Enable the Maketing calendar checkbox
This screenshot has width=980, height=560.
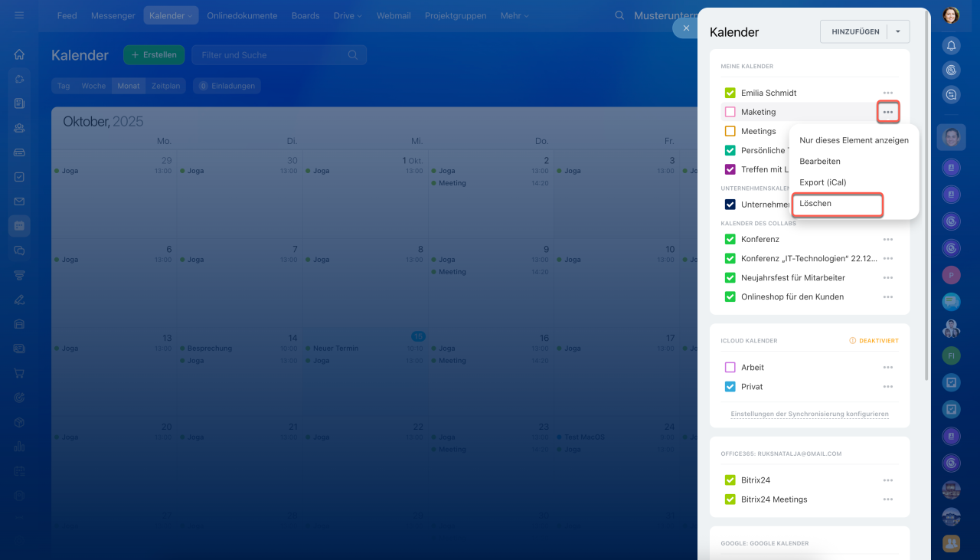[x=730, y=112]
